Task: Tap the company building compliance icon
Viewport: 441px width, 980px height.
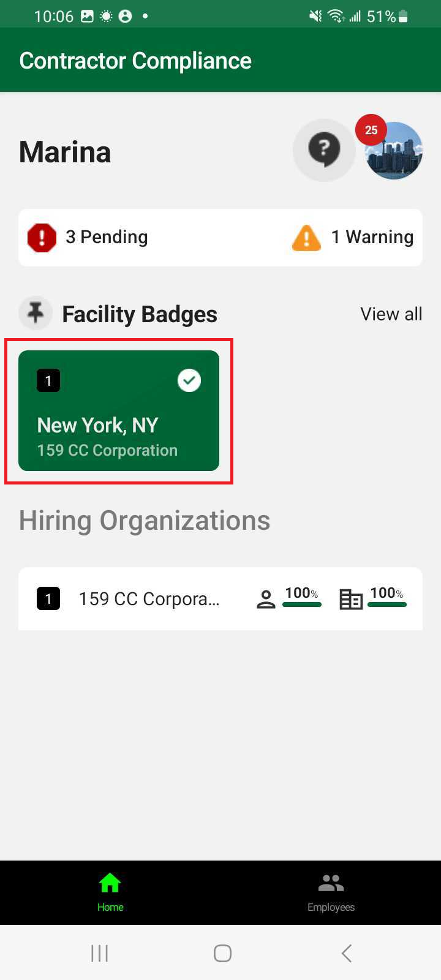Action: [x=351, y=599]
